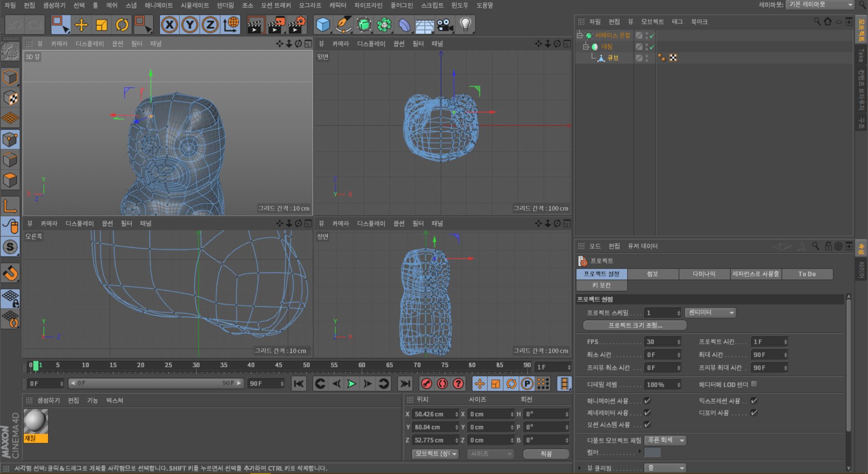Screen dimensions: 868x474
Task: Open the spline Pen tool
Action: 344,24
